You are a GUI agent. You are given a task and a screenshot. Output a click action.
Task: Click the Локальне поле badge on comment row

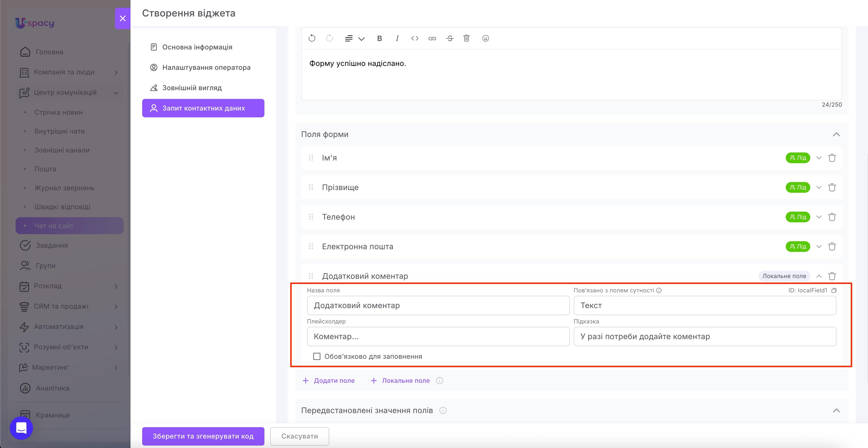pyautogui.click(x=784, y=276)
